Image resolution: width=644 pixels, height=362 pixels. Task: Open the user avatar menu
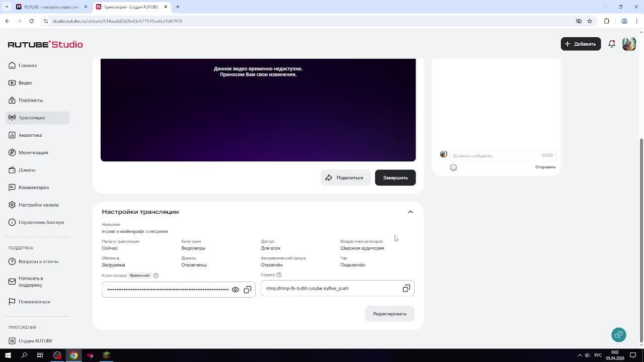pyautogui.click(x=629, y=44)
